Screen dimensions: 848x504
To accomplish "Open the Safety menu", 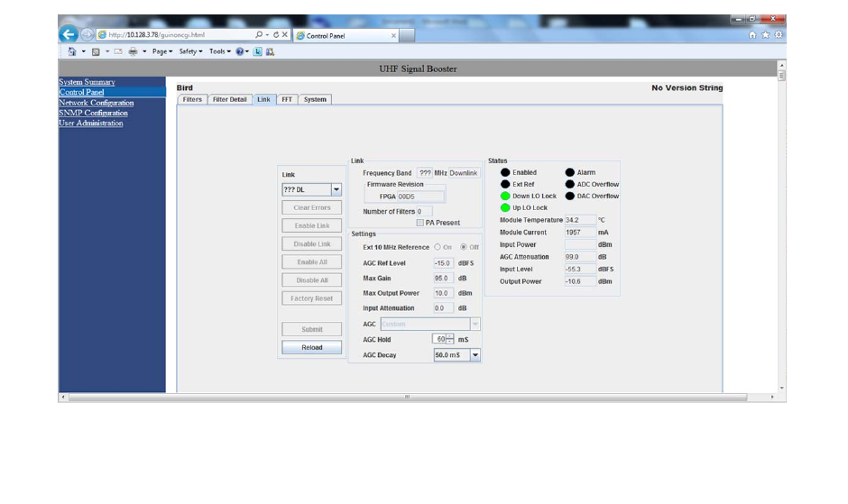I will pyautogui.click(x=190, y=51).
